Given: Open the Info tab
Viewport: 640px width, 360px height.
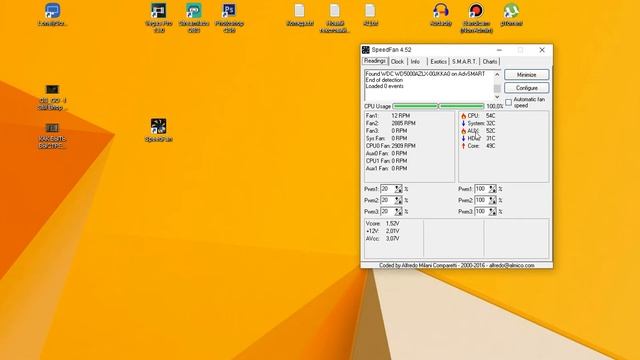Looking at the screenshot, I should [x=416, y=62].
